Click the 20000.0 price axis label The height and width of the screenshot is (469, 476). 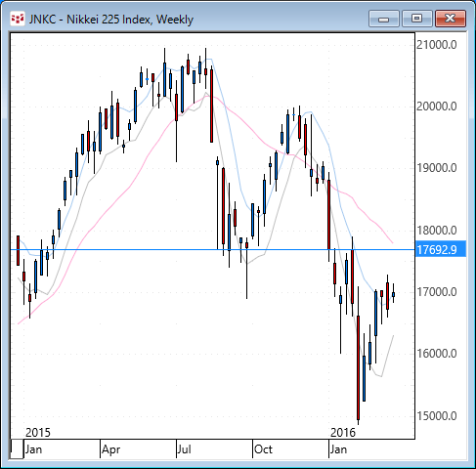[437, 107]
